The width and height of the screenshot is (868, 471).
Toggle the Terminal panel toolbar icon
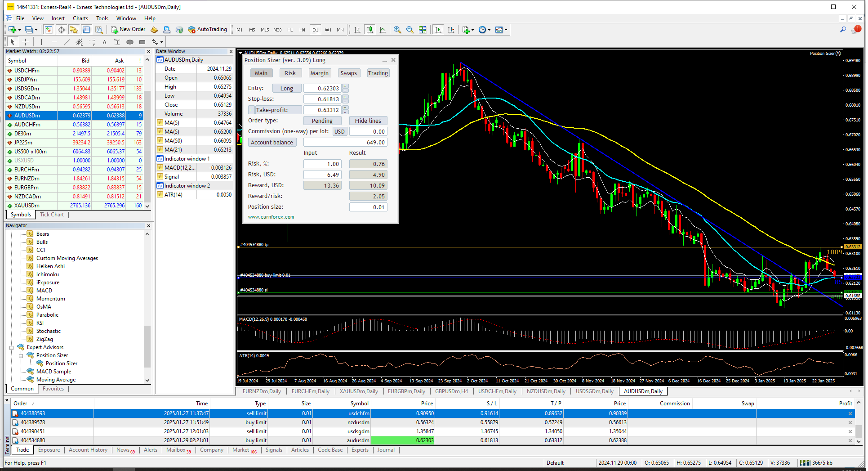point(86,30)
